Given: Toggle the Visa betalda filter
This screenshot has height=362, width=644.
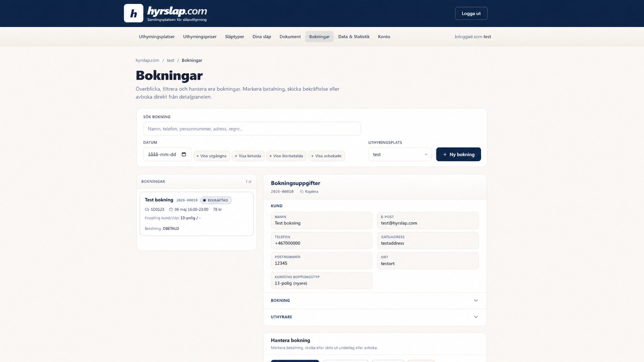Looking at the screenshot, I should pyautogui.click(x=248, y=156).
